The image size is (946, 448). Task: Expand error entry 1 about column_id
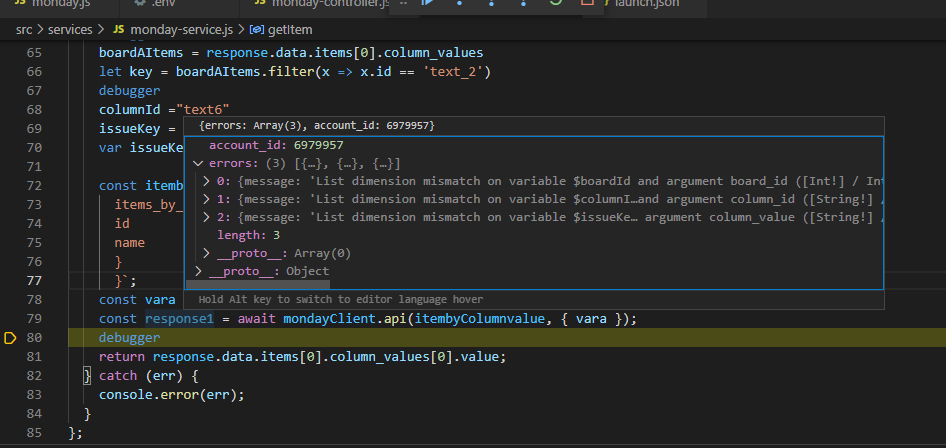pyautogui.click(x=206, y=199)
